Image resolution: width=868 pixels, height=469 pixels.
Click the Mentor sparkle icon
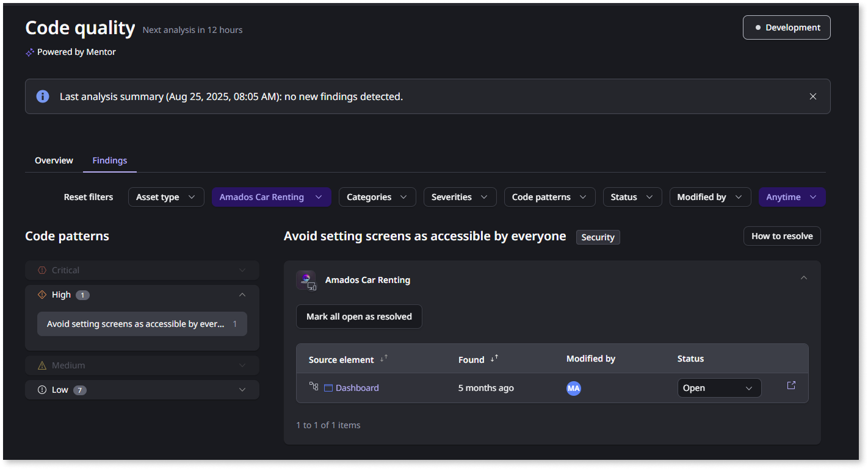(30, 52)
